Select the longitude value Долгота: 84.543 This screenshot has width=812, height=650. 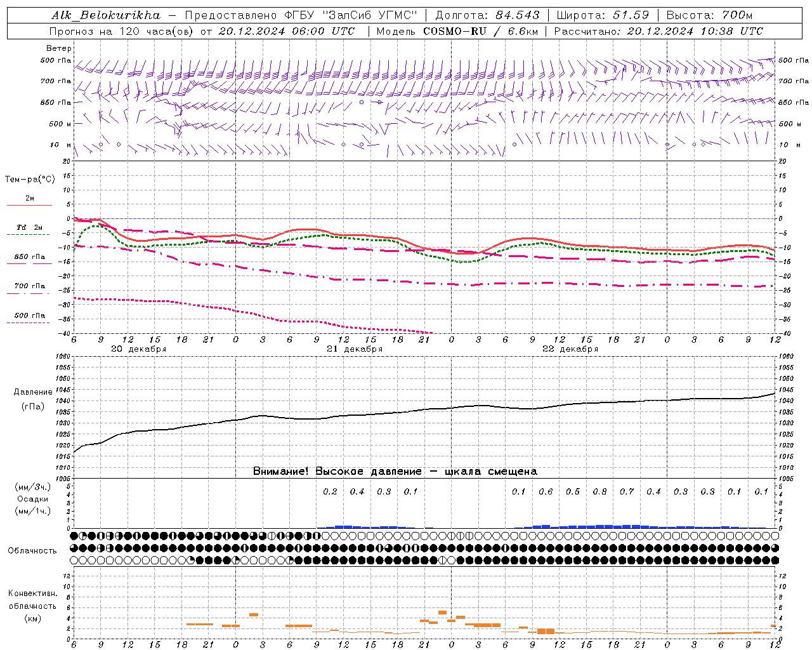pyautogui.click(x=487, y=15)
